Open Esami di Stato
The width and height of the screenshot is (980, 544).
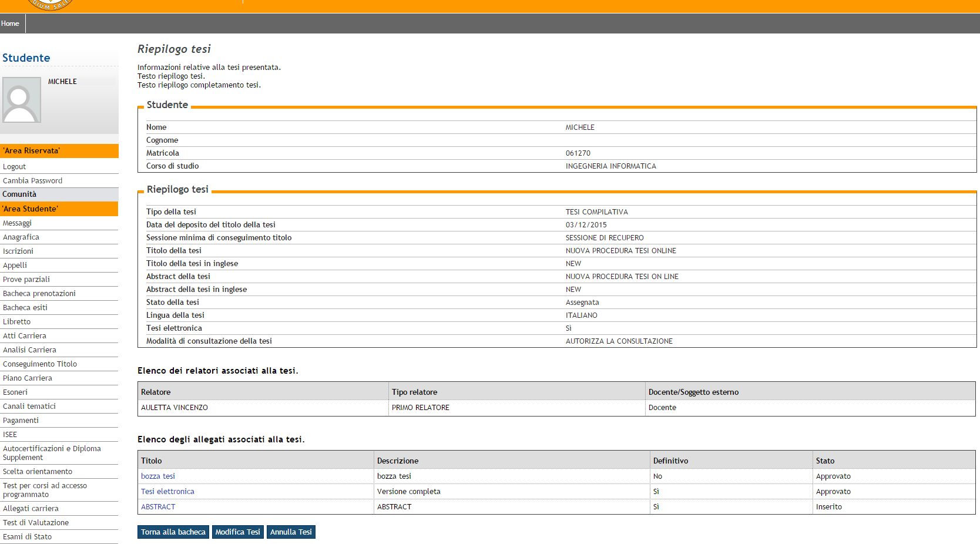point(27,537)
